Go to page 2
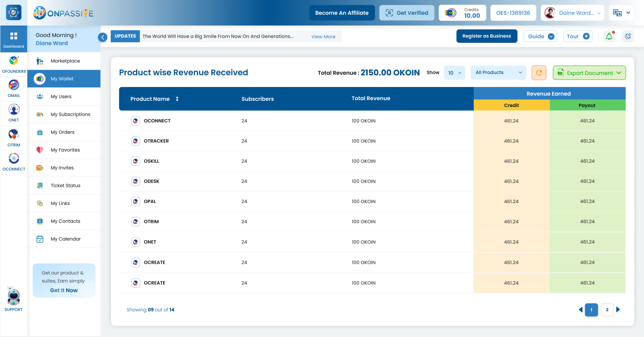This screenshot has height=337, width=644. (607, 310)
